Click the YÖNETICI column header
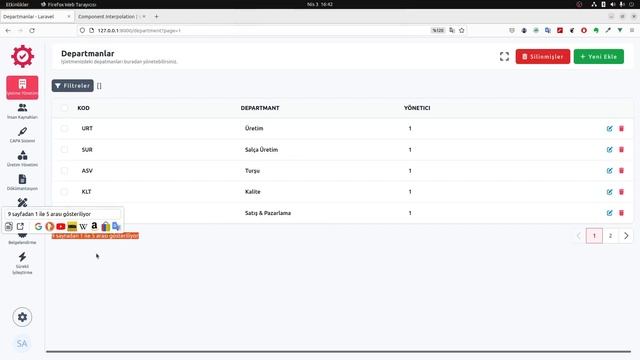640x360 pixels. (417, 108)
